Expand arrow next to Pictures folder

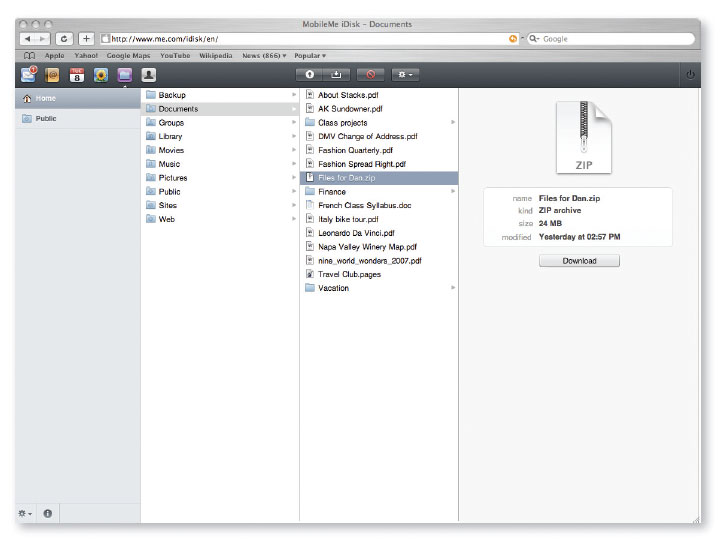pos(294,177)
